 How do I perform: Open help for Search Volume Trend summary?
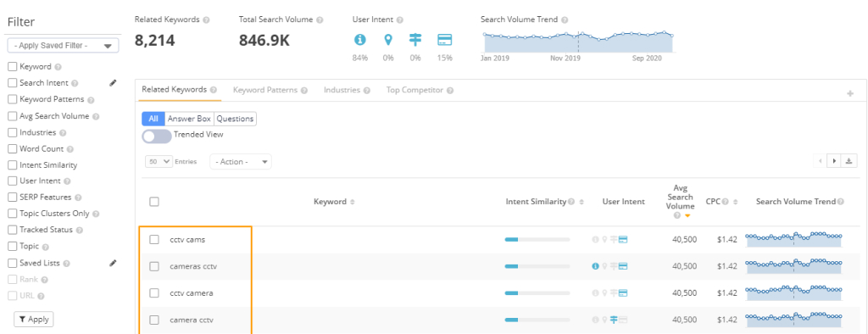coord(564,20)
